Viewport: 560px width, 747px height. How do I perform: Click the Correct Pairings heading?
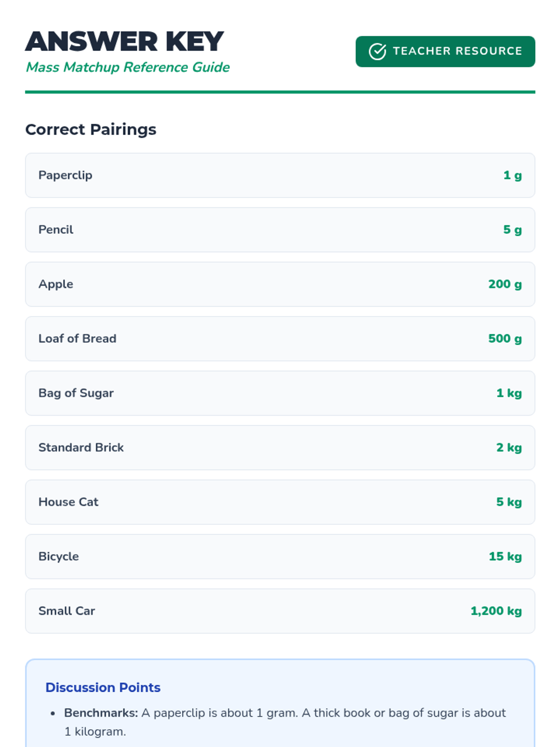coord(91,129)
